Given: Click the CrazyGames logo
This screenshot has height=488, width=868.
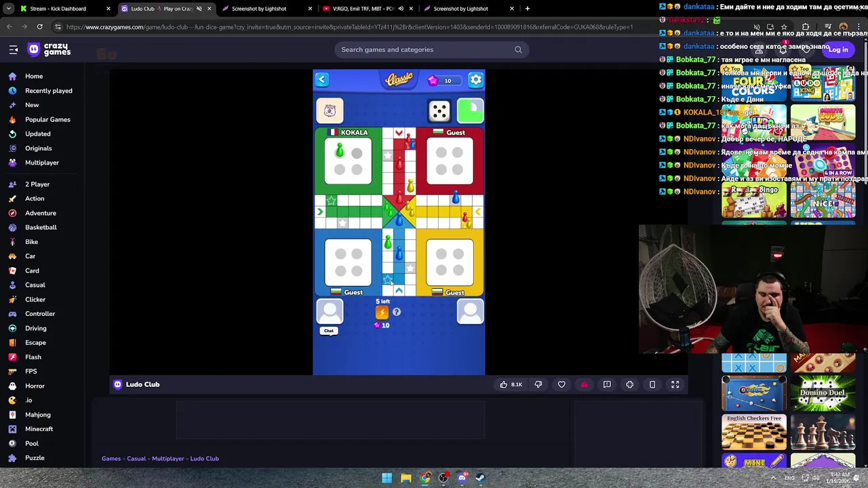Looking at the screenshot, I should tap(49, 49).
